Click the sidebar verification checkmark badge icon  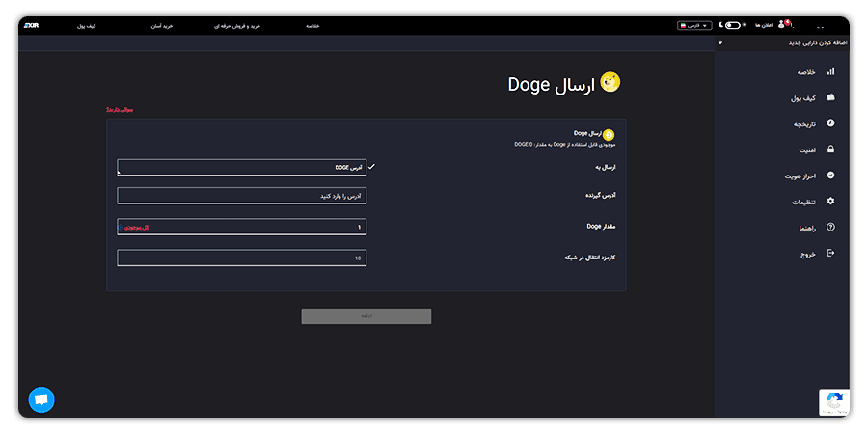(830, 175)
